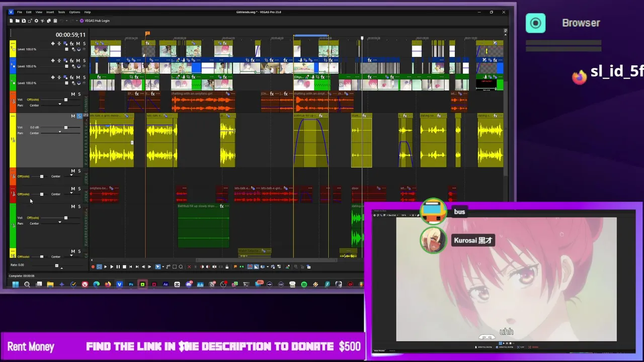Open the orange audio track's more menu

[x=13, y=94]
